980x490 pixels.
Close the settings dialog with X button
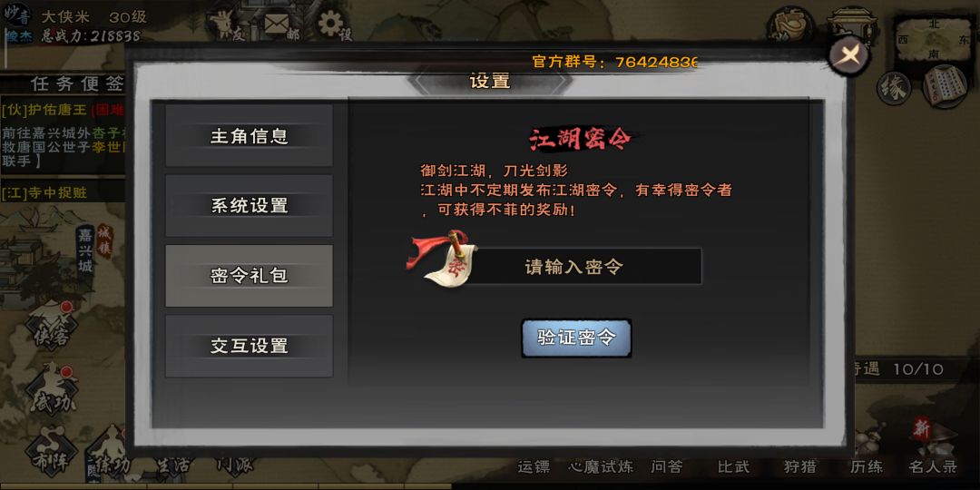click(x=849, y=55)
